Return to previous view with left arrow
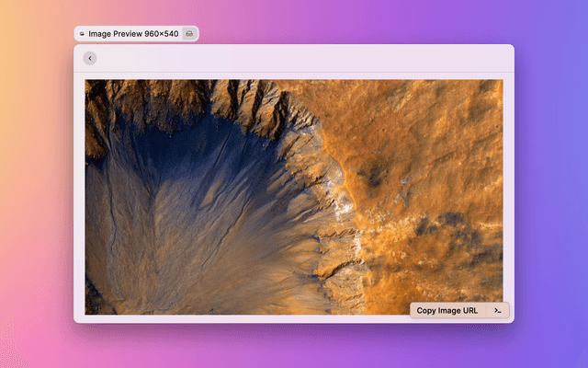588x368 pixels. click(x=89, y=58)
